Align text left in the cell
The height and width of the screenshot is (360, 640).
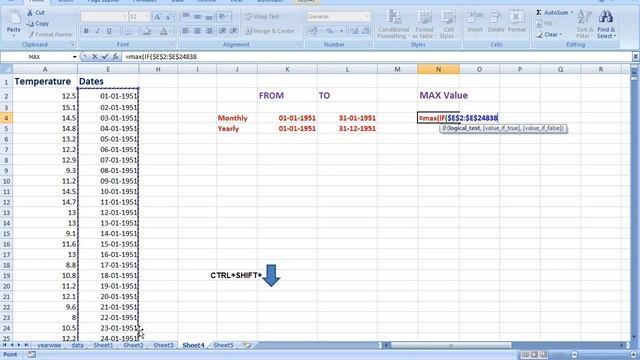tap(186, 31)
